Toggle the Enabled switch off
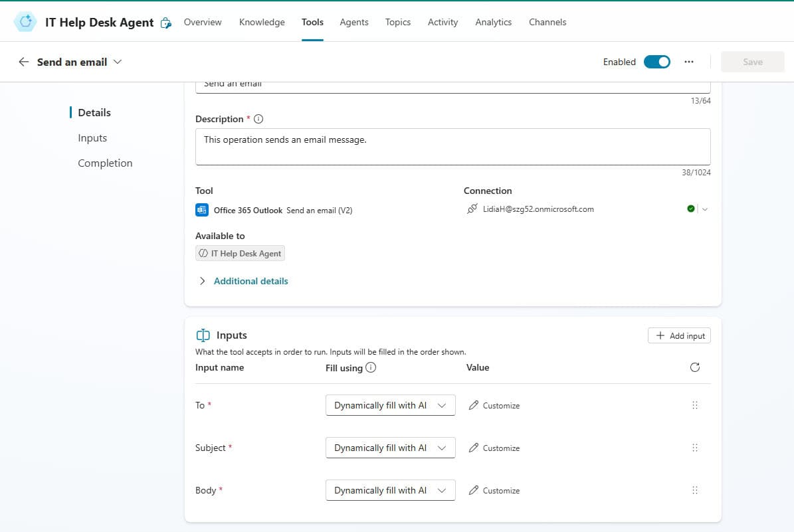This screenshot has height=532, width=794. 656,62
